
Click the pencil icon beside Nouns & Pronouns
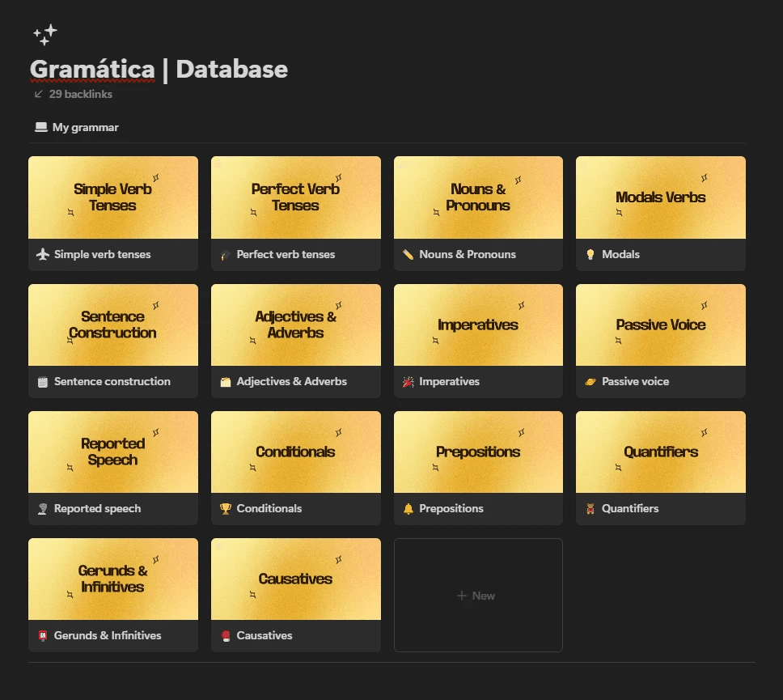coord(408,255)
